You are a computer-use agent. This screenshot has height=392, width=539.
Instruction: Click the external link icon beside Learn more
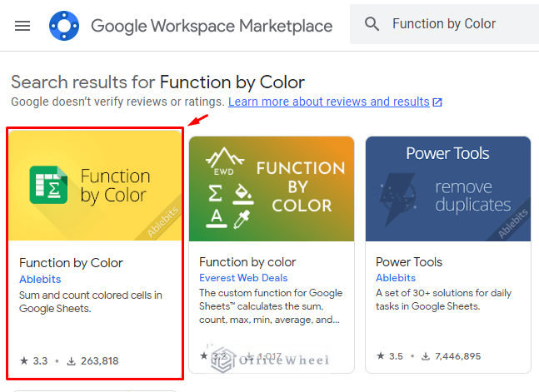[437, 102]
